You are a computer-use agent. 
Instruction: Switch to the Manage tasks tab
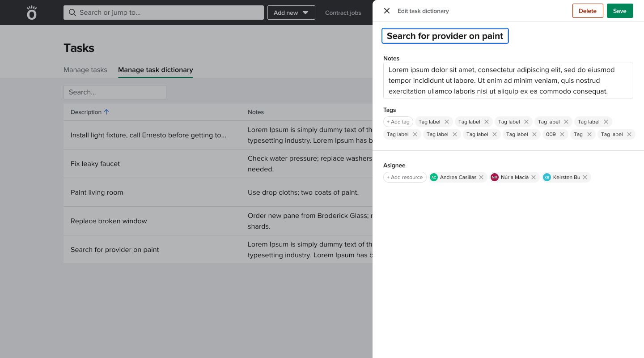coord(85,70)
